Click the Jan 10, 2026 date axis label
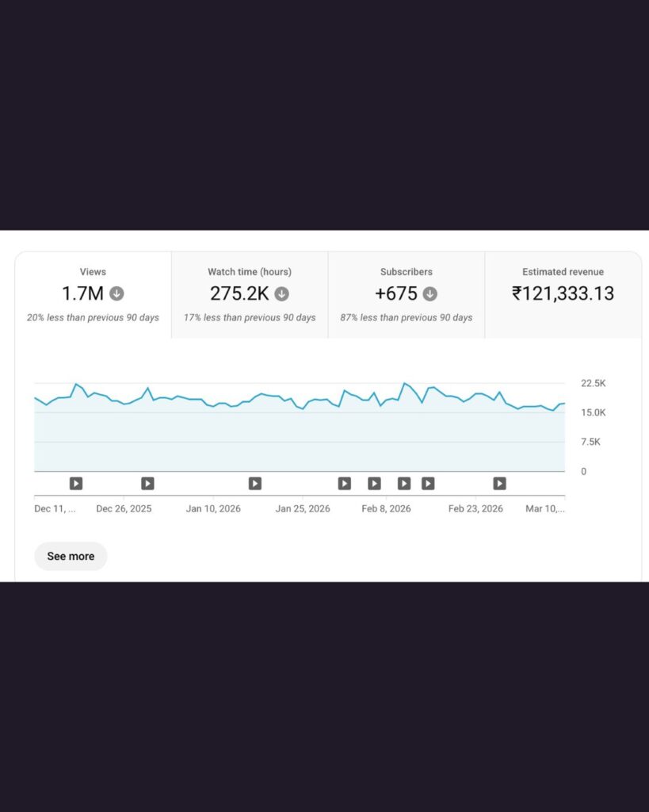The width and height of the screenshot is (649, 812). [x=213, y=509]
